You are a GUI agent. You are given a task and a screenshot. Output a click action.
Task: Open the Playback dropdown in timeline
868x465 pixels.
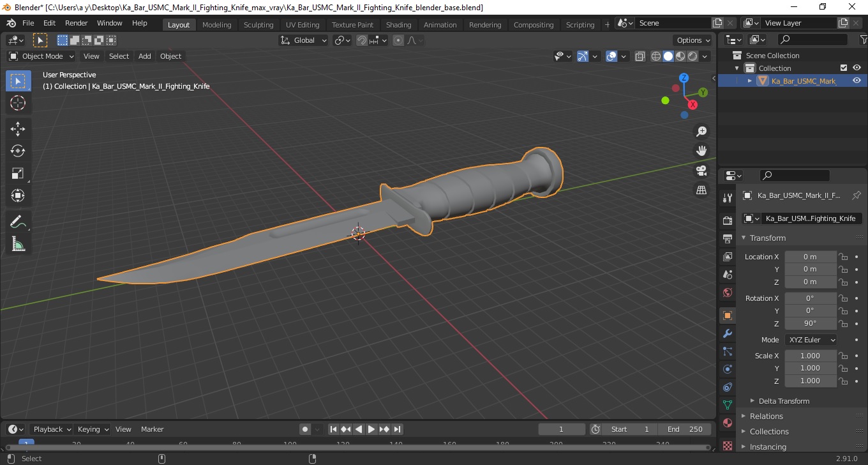pyautogui.click(x=52, y=429)
